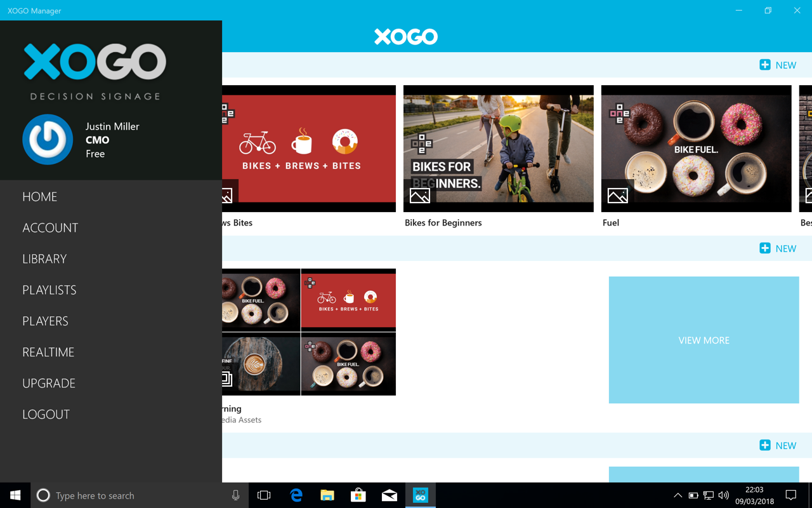Image resolution: width=812 pixels, height=508 pixels.
Task: Click the battery icon in the system tray
Action: click(693, 495)
